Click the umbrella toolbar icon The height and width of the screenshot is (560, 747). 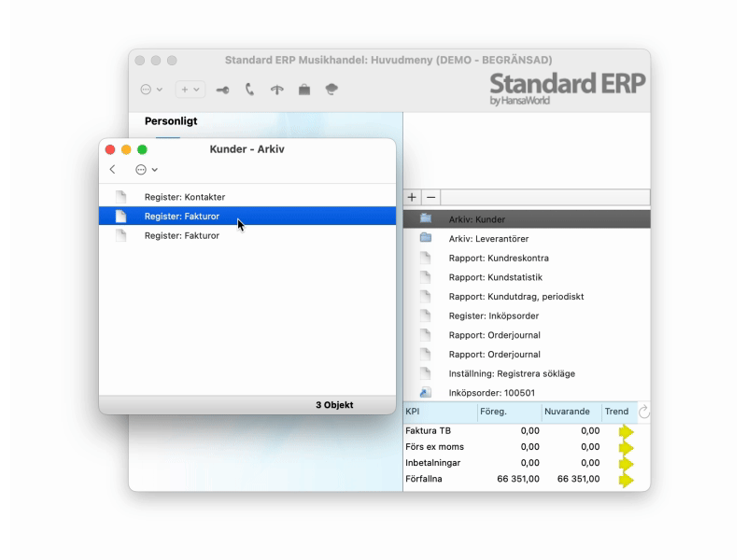point(276,90)
